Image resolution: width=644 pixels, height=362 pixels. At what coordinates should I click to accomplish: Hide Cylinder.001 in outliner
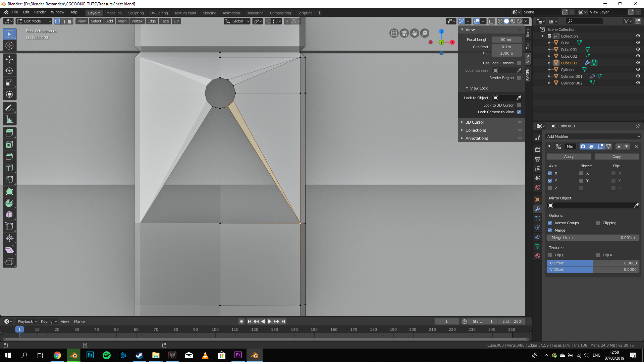point(638,76)
